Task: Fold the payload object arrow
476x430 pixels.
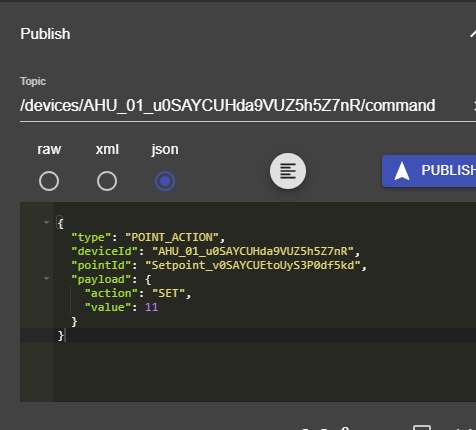Action: [46, 278]
